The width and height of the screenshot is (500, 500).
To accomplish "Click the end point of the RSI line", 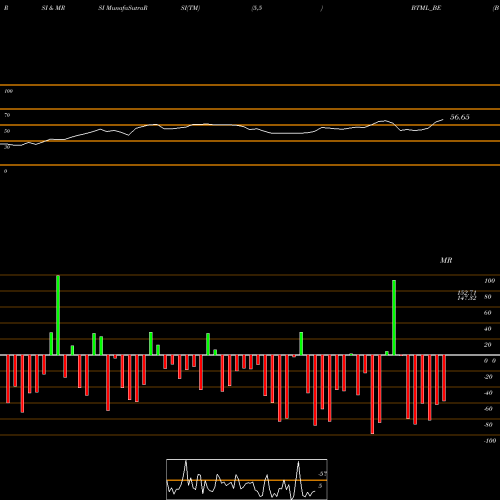I will pos(443,119).
